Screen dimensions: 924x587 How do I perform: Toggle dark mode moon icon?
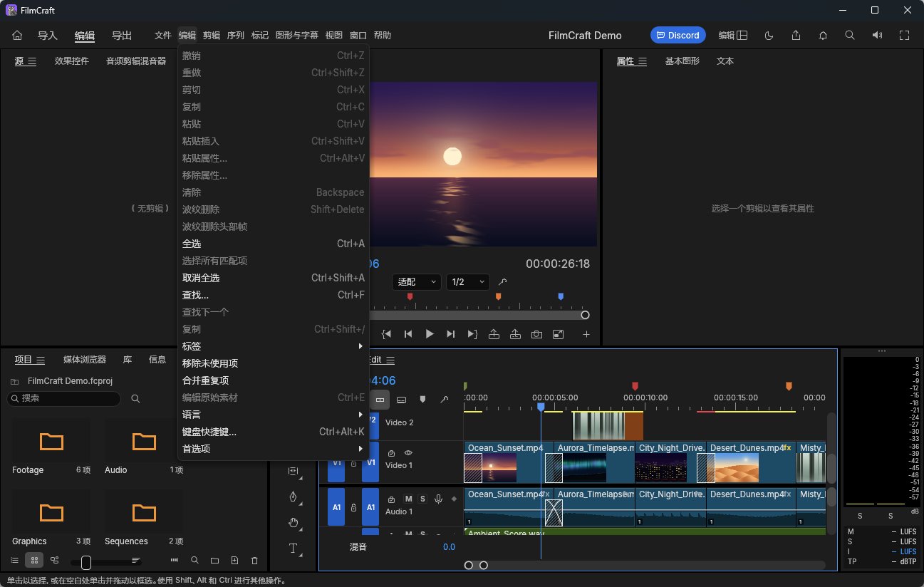[769, 36]
